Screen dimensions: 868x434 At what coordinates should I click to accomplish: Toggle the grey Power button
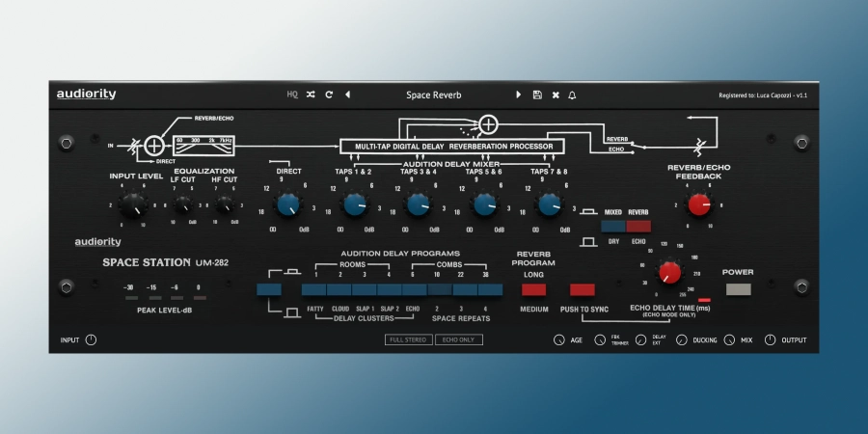pyautogui.click(x=739, y=289)
